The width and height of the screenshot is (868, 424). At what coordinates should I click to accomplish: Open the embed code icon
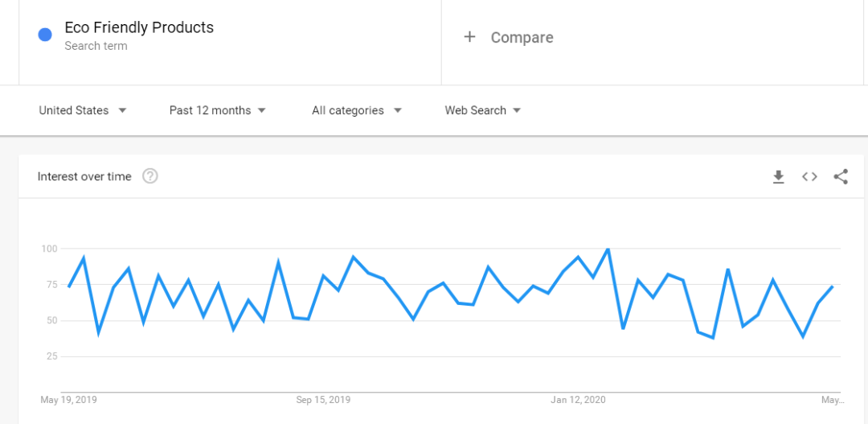(x=809, y=177)
